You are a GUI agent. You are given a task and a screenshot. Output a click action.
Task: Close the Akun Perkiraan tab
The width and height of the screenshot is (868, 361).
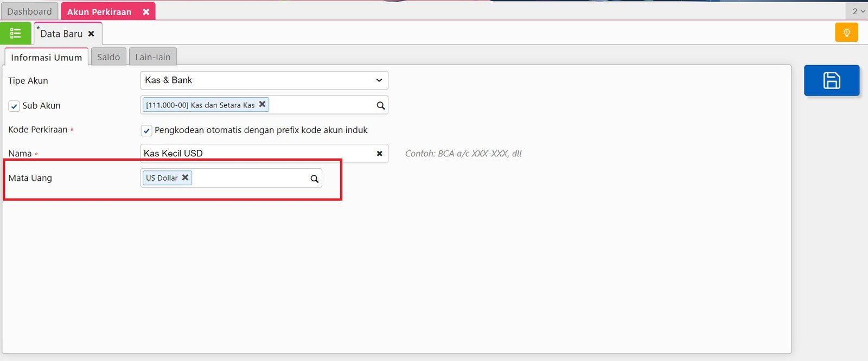(146, 12)
